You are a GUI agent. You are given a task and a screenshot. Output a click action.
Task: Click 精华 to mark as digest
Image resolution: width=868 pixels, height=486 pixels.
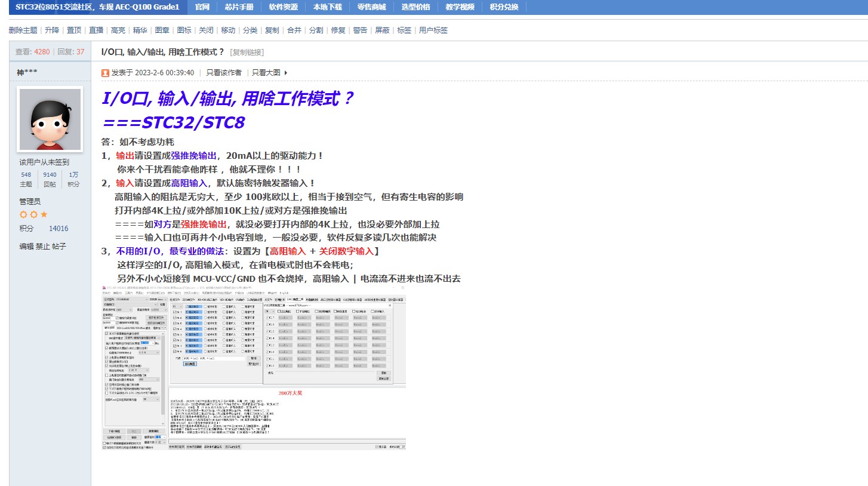coord(140,30)
